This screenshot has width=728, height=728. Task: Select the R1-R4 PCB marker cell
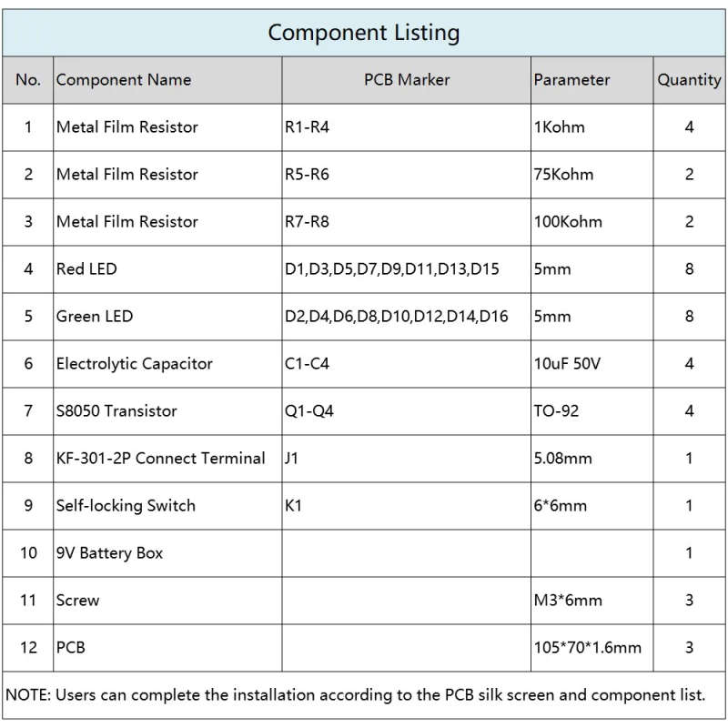pos(406,127)
